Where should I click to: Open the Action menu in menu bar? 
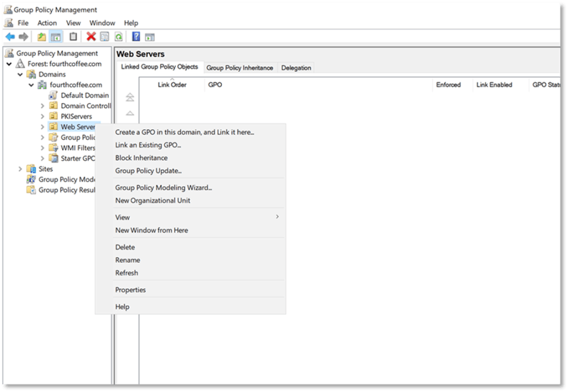click(47, 23)
